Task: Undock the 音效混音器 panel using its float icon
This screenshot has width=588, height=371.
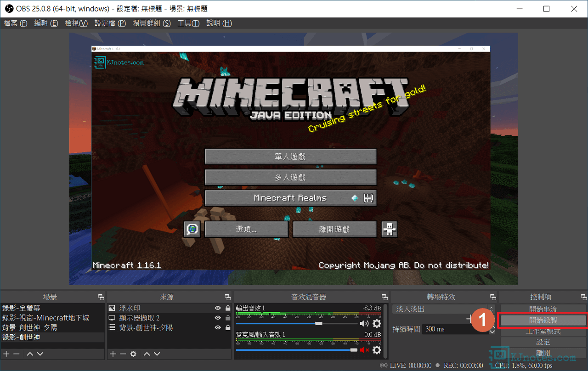Action: pyautogui.click(x=384, y=297)
